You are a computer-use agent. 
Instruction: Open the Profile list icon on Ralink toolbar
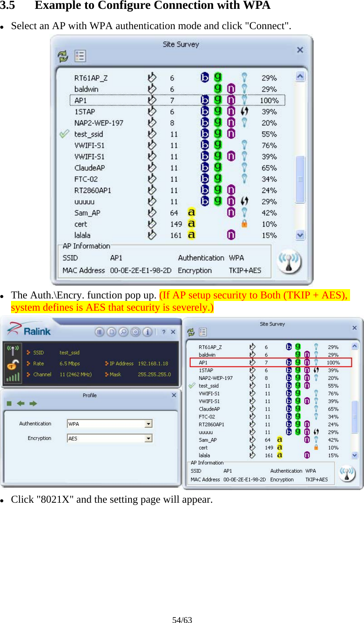point(100,332)
